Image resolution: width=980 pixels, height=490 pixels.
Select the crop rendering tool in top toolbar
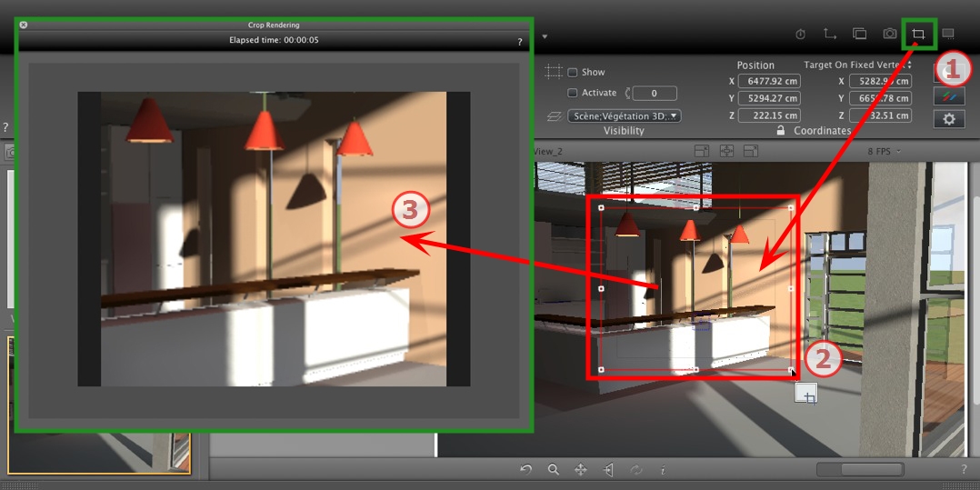[x=918, y=34]
